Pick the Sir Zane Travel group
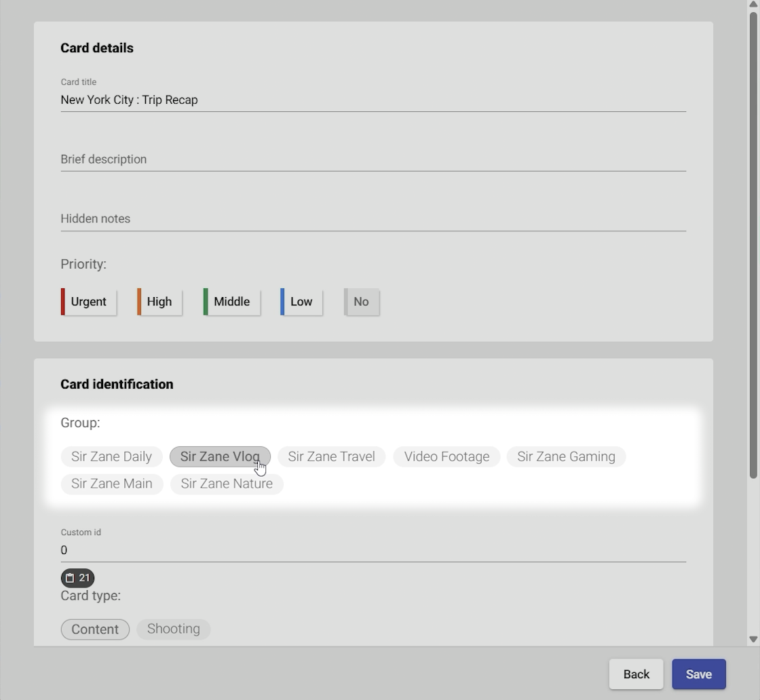Screen dimensions: 760x700 [x=331, y=456]
